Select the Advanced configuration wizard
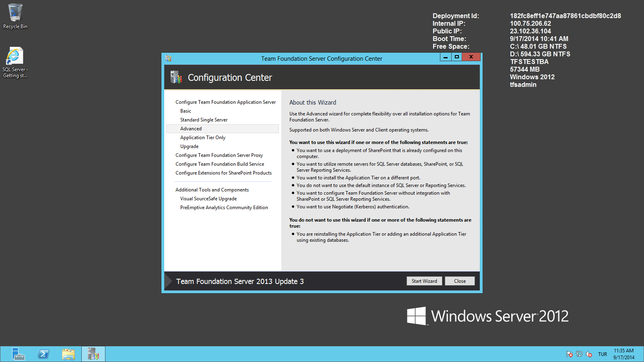This screenshot has width=644, height=362. 191,128
